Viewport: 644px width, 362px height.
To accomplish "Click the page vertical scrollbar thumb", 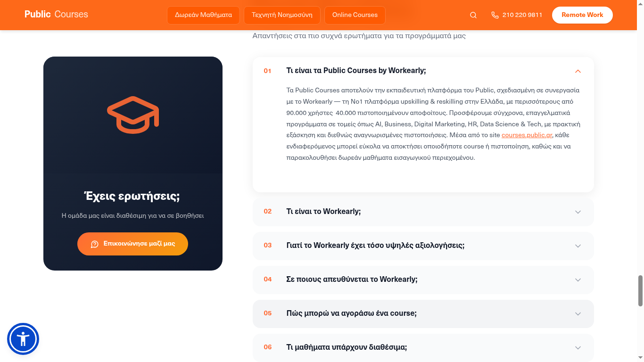I will coord(640,291).
